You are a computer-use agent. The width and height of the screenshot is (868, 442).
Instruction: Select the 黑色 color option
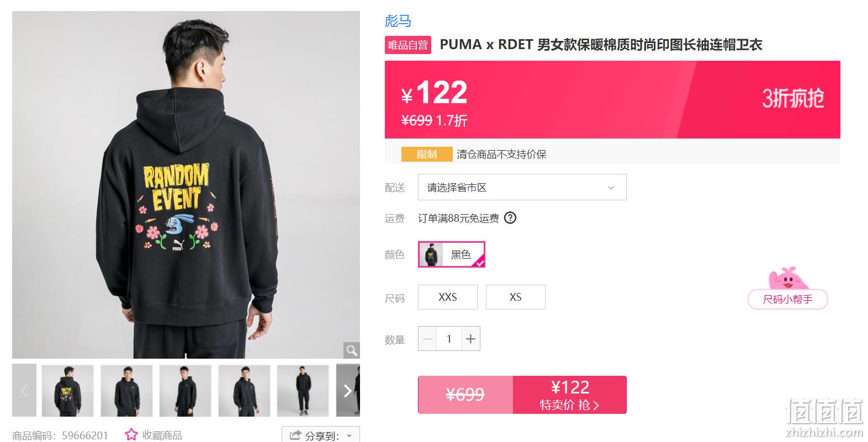[452, 254]
